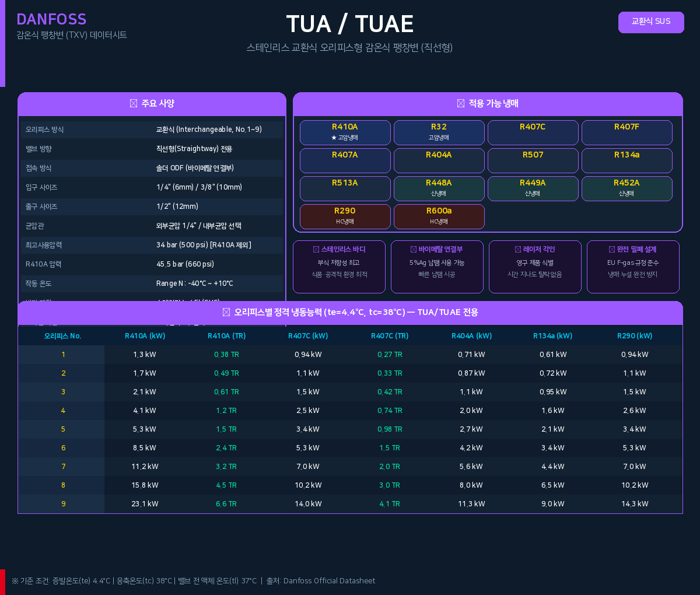Click the DANFOSS brand name
The width and height of the screenshot is (700, 595).
click(51, 19)
